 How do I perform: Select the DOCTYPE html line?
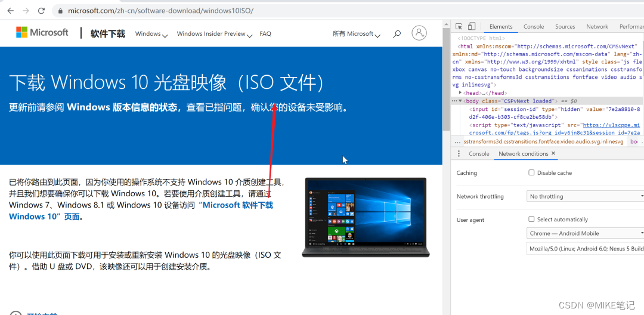(481, 38)
